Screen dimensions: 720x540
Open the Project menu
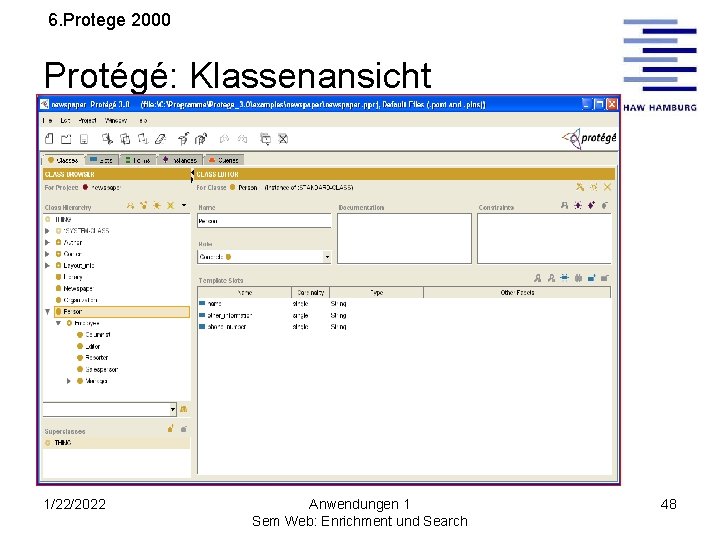[x=87, y=120]
